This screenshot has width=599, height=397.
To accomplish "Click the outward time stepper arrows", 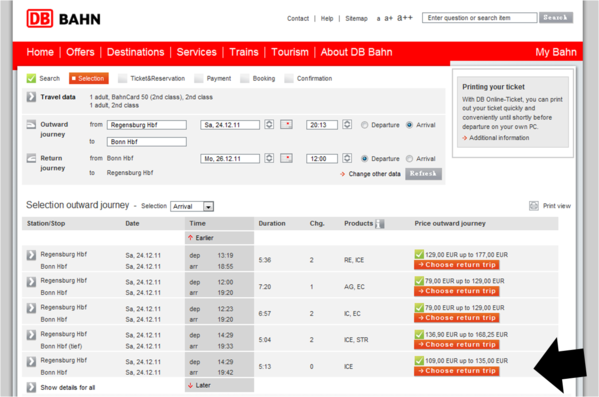I will point(347,124).
